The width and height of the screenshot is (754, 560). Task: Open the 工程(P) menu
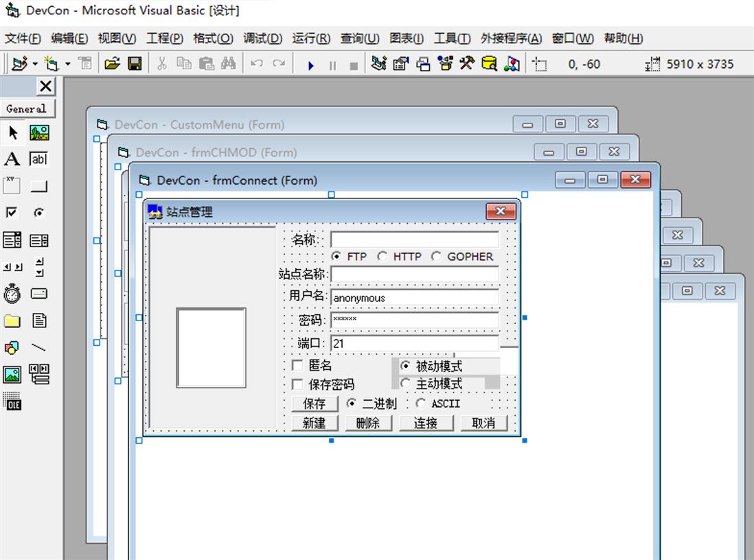pyautogui.click(x=164, y=38)
